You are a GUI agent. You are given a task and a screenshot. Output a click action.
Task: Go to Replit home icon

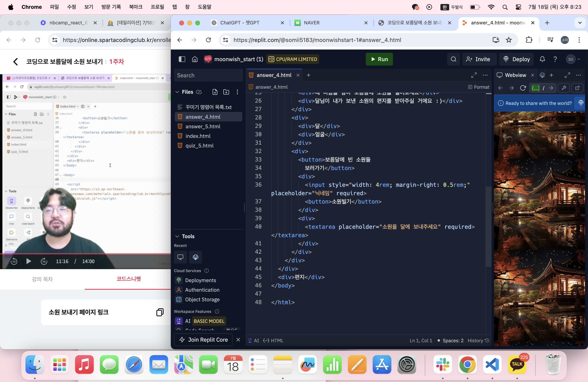click(195, 59)
